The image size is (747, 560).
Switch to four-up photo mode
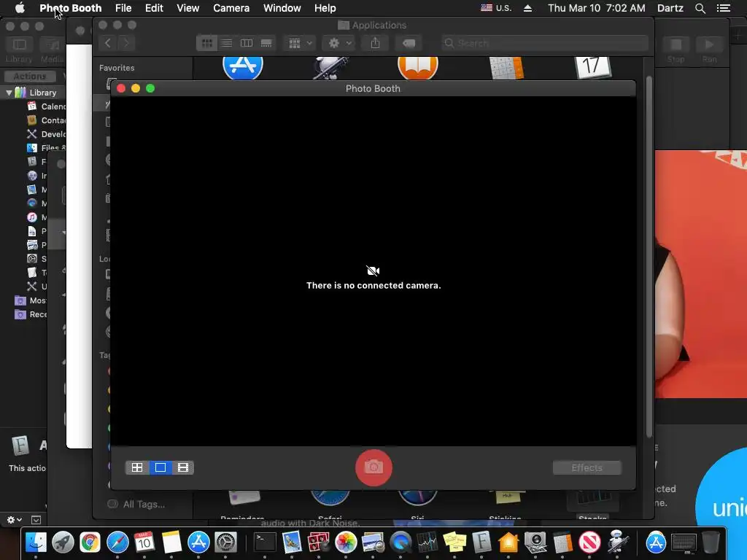click(x=137, y=467)
